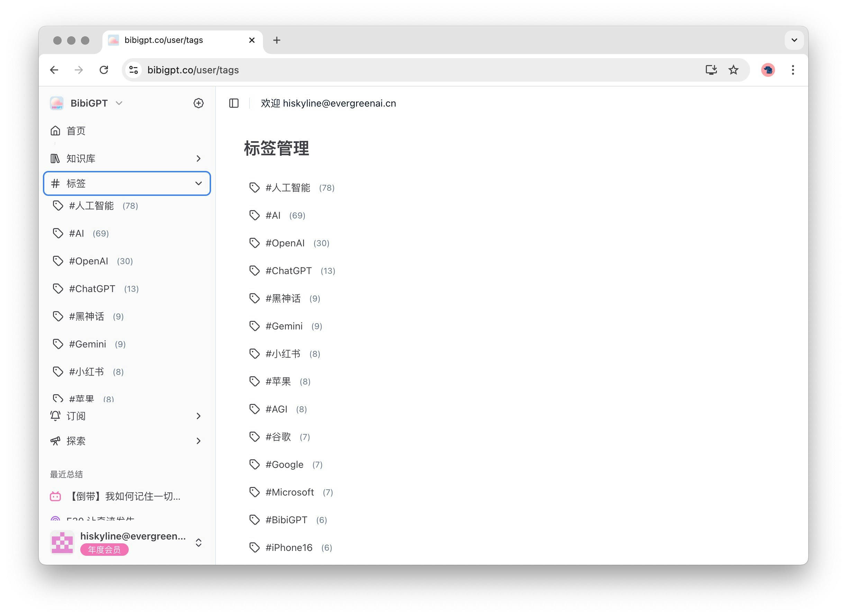Click the install app icon in address bar
The height and width of the screenshot is (616, 847).
tap(711, 70)
